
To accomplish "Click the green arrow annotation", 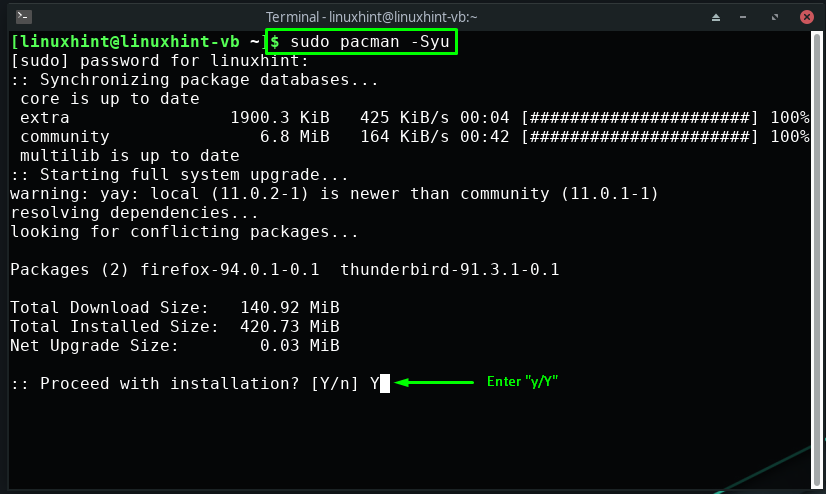I will (x=434, y=382).
